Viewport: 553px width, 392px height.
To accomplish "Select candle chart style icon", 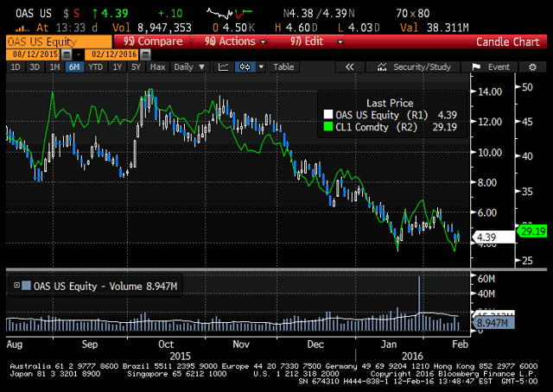I will pyautogui.click(x=245, y=67).
